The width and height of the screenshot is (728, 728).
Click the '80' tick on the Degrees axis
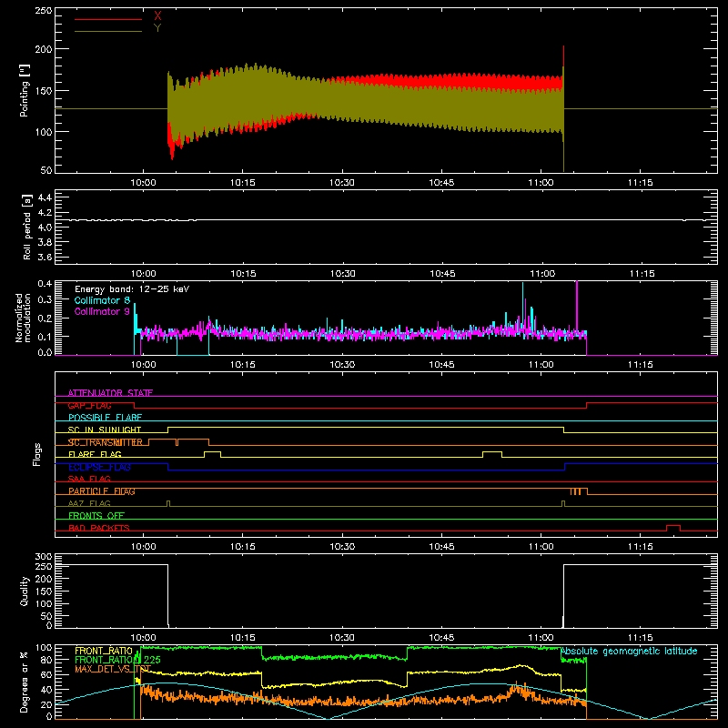click(x=46, y=660)
